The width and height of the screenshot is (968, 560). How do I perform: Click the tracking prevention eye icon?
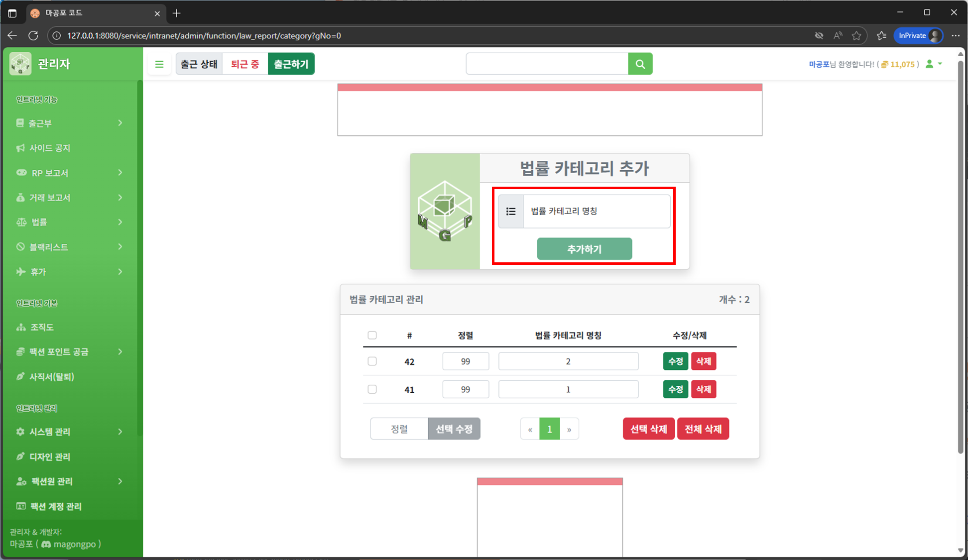[x=819, y=35]
